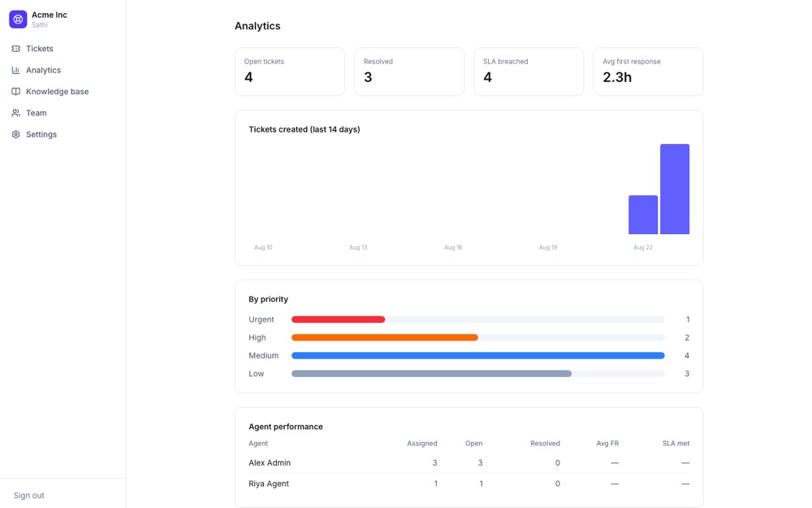This screenshot has width=812, height=508.
Task: Click the red Urgent priority bar
Action: [338, 319]
